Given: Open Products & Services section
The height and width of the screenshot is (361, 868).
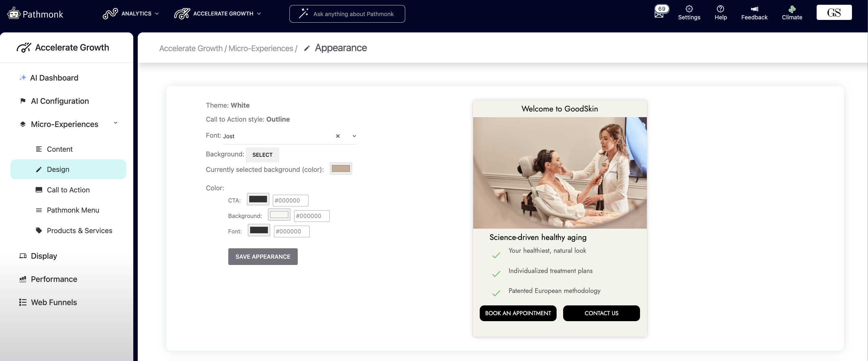Looking at the screenshot, I should tap(79, 231).
